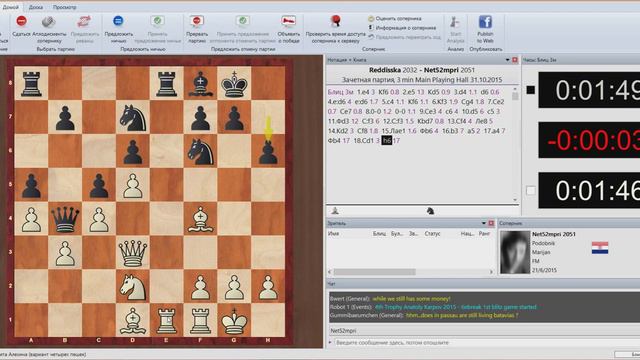Select the white knight on d2
Viewport: 640px width, 360px height.
click(x=133, y=287)
